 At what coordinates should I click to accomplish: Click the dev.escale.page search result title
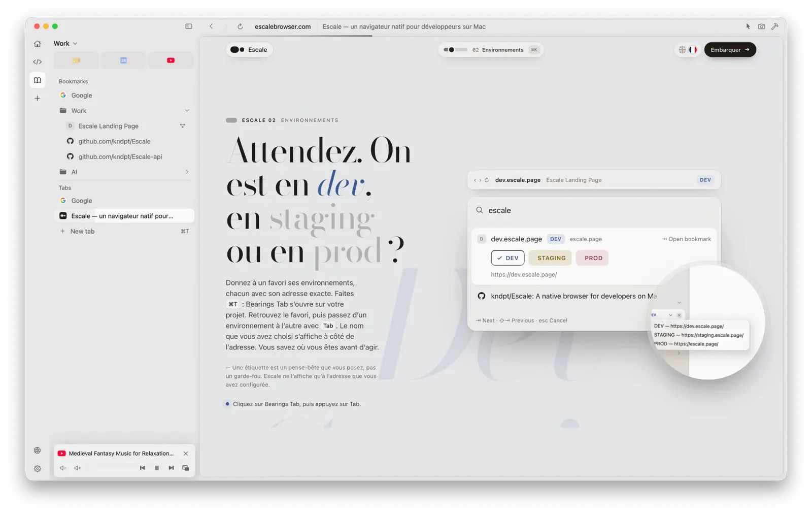pos(516,239)
